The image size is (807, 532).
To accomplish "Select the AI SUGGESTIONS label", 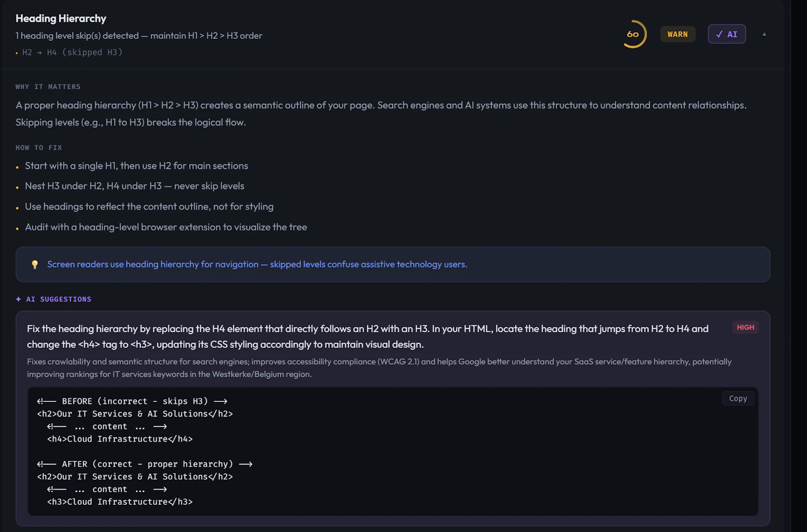I will pos(59,299).
